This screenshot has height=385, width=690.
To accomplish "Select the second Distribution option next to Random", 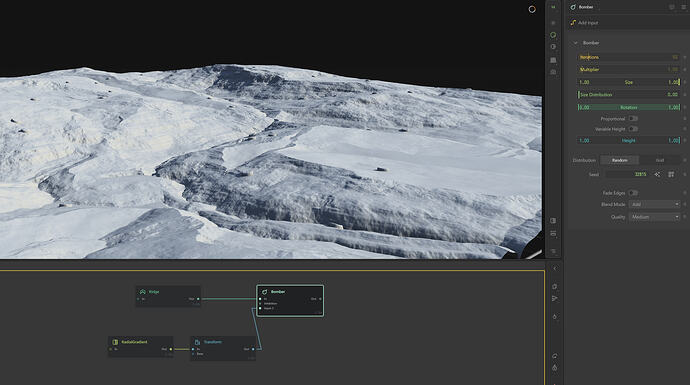I will click(x=660, y=160).
